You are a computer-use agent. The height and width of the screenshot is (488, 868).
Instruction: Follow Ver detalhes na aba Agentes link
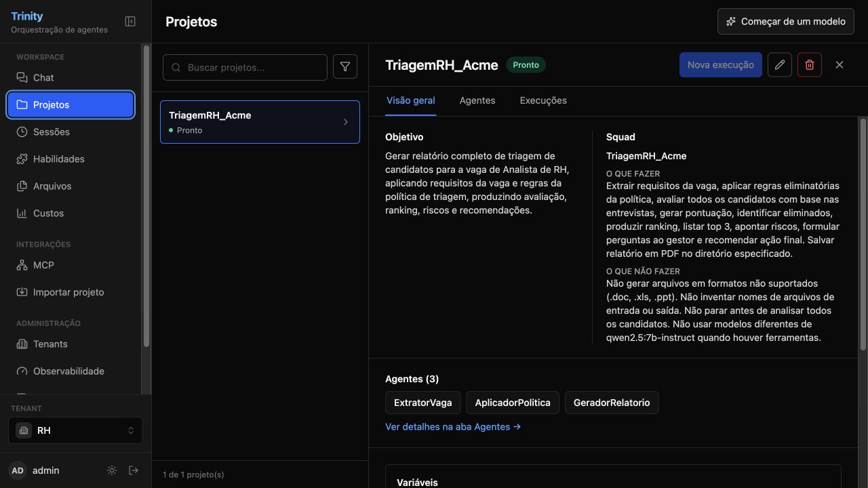pyautogui.click(x=453, y=427)
